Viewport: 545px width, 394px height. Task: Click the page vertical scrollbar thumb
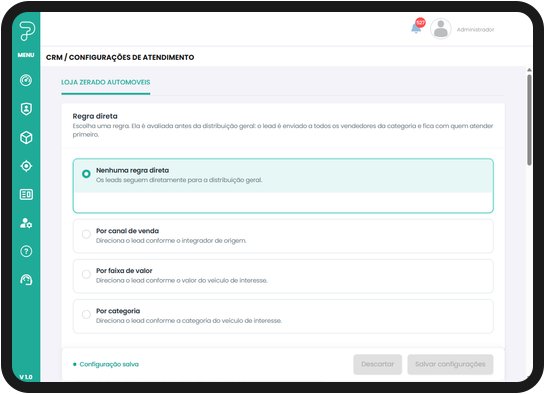[529, 120]
